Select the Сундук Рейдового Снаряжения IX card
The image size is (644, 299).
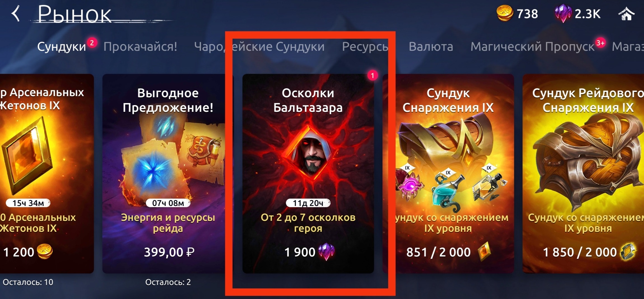(x=583, y=174)
